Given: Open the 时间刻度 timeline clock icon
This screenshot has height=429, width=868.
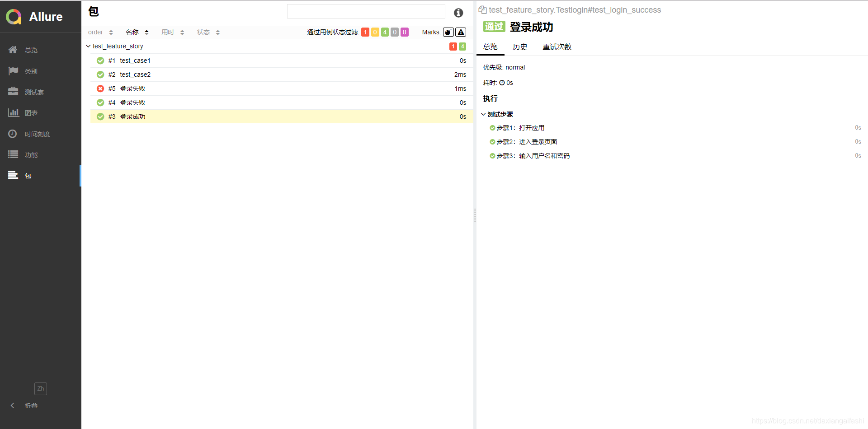Looking at the screenshot, I should [13, 134].
